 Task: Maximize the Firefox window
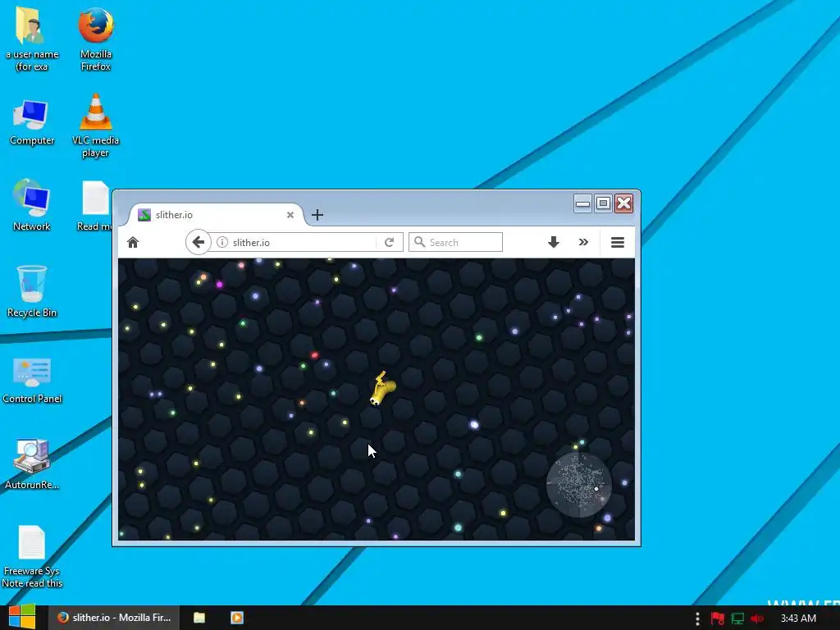coord(603,203)
